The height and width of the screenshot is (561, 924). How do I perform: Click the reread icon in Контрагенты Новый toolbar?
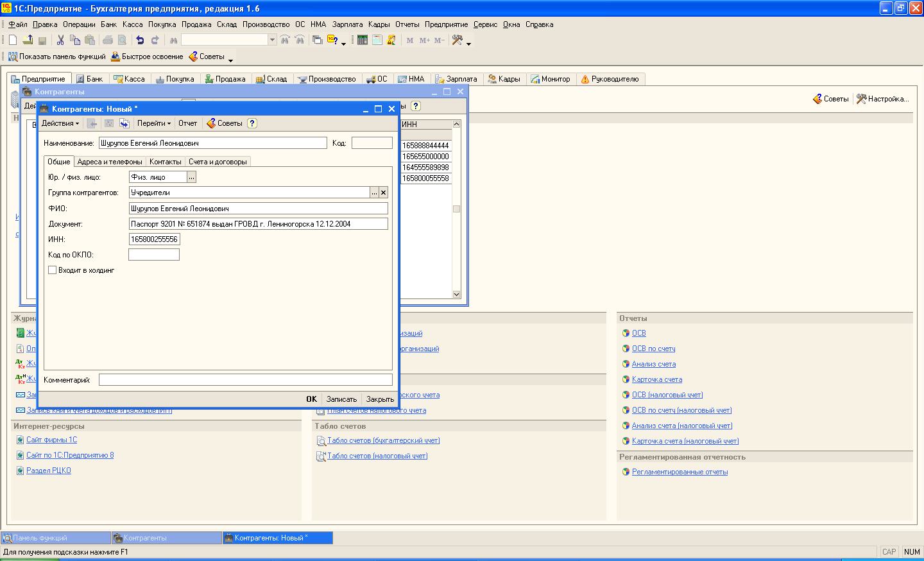click(109, 123)
